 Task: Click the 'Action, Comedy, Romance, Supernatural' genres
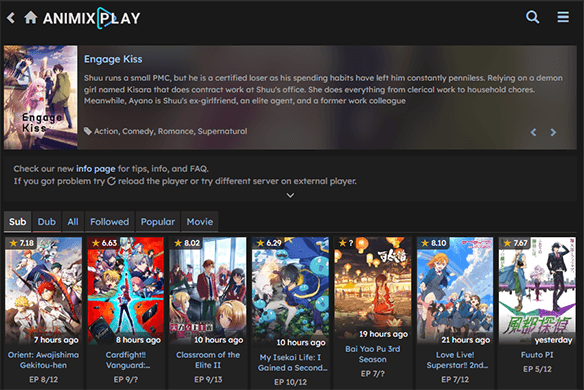(170, 131)
